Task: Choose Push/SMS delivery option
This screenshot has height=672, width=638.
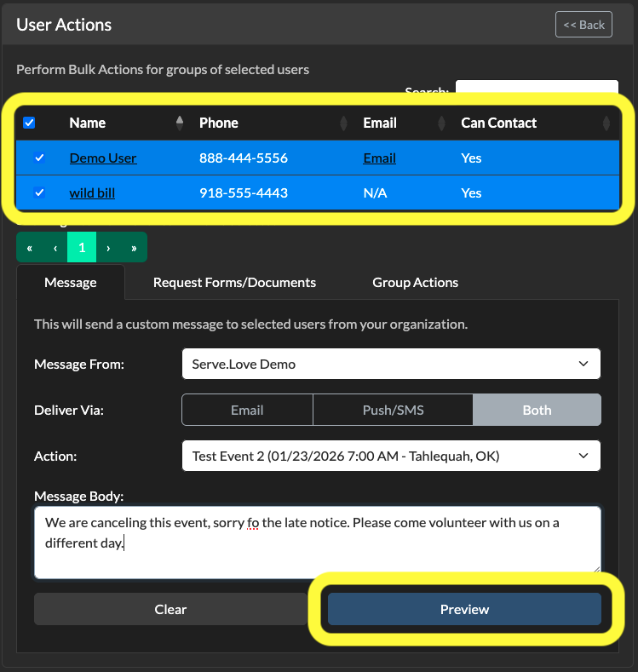Action: [x=393, y=411]
